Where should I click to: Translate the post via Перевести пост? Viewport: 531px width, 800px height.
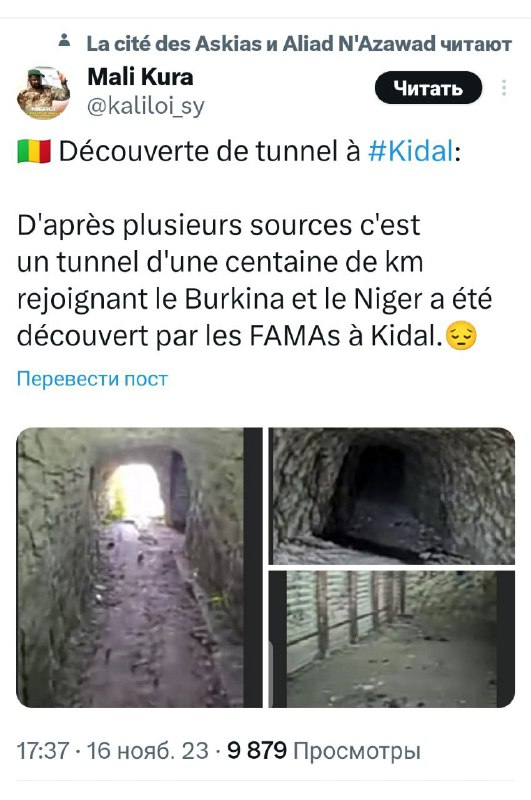point(92,379)
